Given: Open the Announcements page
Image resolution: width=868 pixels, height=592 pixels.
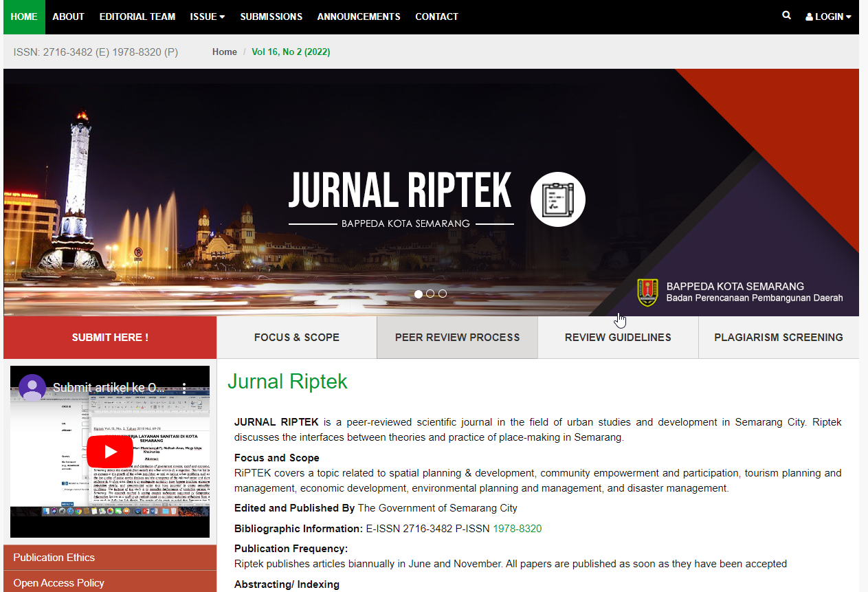Looking at the screenshot, I should coord(359,17).
